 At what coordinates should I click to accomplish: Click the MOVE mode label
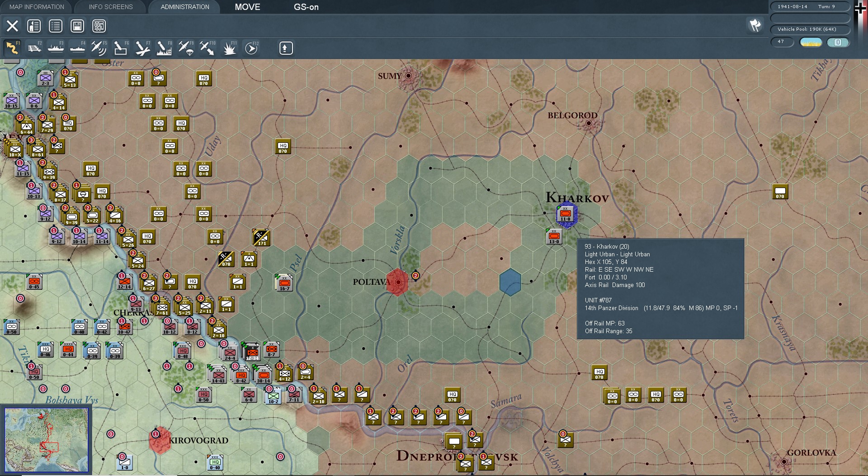pyautogui.click(x=247, y=7)
